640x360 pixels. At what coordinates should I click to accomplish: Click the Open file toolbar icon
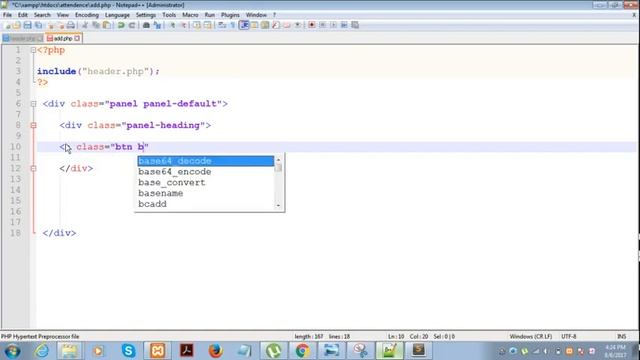pyautogui.click(x=17, y=25)
